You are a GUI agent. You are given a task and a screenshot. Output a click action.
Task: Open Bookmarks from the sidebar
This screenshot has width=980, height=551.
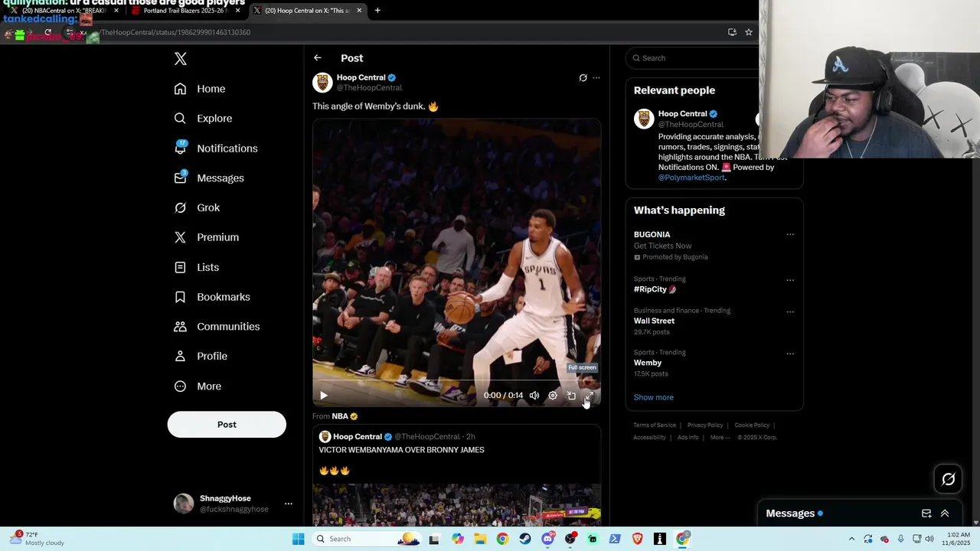[212, 297]
